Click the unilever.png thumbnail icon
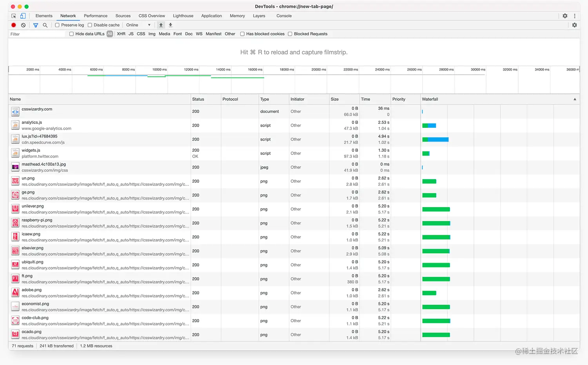The height and width of the screenshot is (365, 588). tap(15, 209)
